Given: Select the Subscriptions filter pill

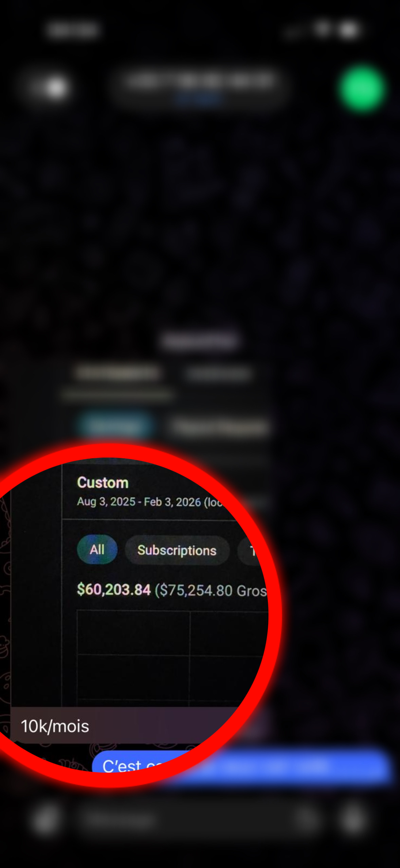Looking at the screenshot, I should pyautogui.click(x=177, y=550).
